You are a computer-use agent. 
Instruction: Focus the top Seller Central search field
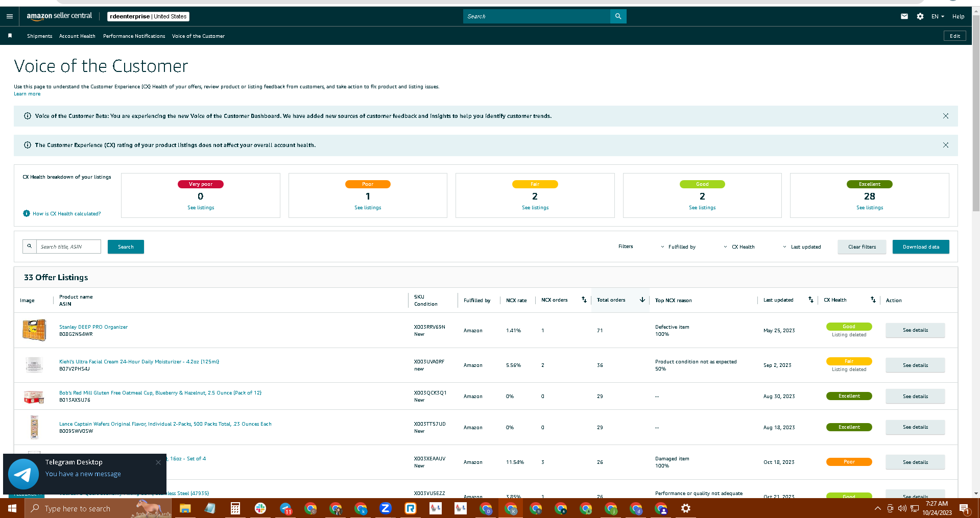pyautogui.click(x=537, y=16)
